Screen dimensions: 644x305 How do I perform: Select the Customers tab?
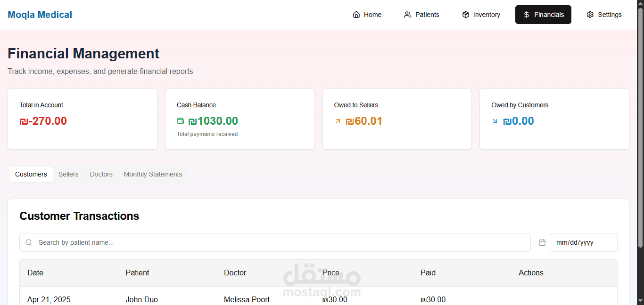point(31,174)
